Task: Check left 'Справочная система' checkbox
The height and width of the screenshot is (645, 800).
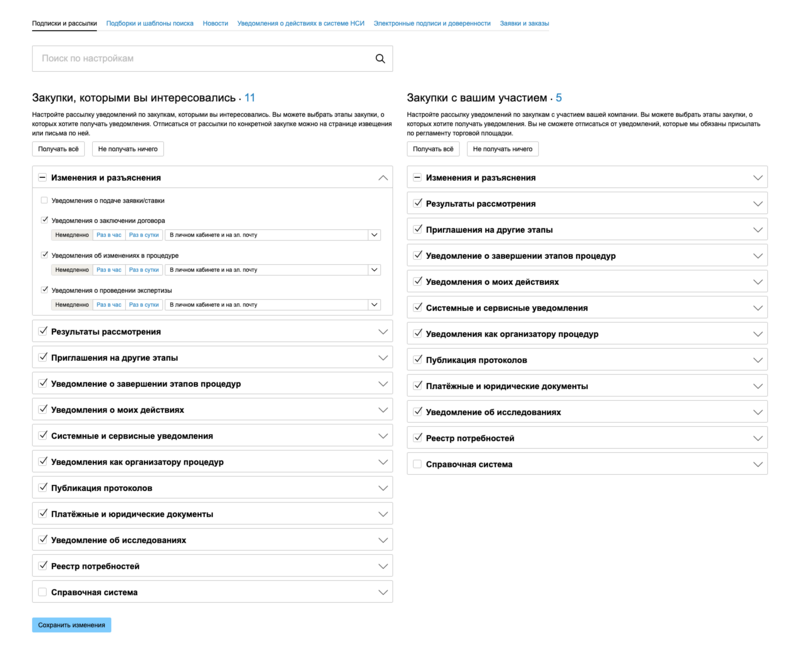Action: [x=43, y=592]
